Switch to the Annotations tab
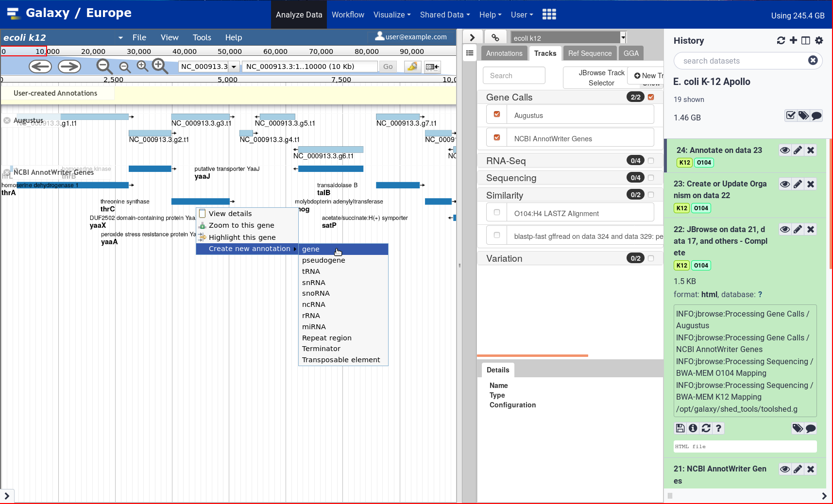The width and height of the screenshot is (833, 504). click(x=504, y=53)
